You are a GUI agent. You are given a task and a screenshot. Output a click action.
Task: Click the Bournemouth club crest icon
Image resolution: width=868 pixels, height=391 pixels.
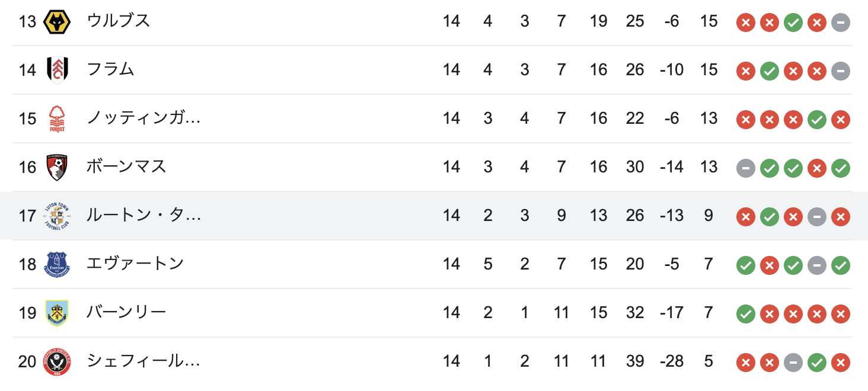[x=58, y=167]
